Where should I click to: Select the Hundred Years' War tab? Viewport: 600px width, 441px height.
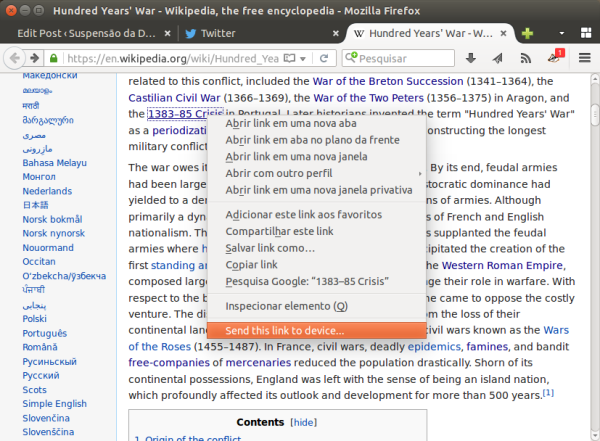431,33
